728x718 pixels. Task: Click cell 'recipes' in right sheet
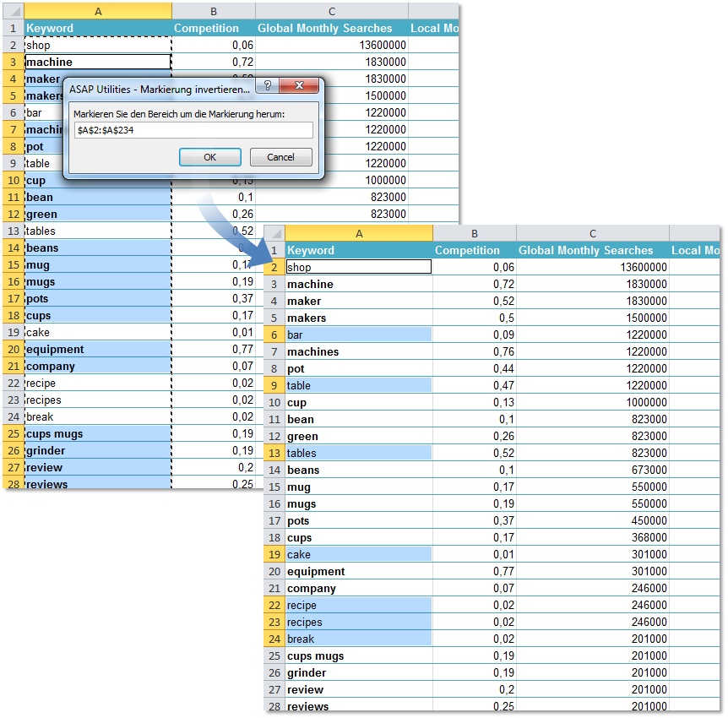359,622
